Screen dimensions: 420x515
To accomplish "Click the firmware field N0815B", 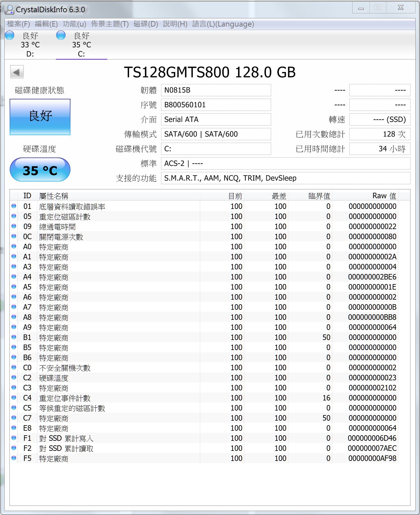I will (216, 90).
